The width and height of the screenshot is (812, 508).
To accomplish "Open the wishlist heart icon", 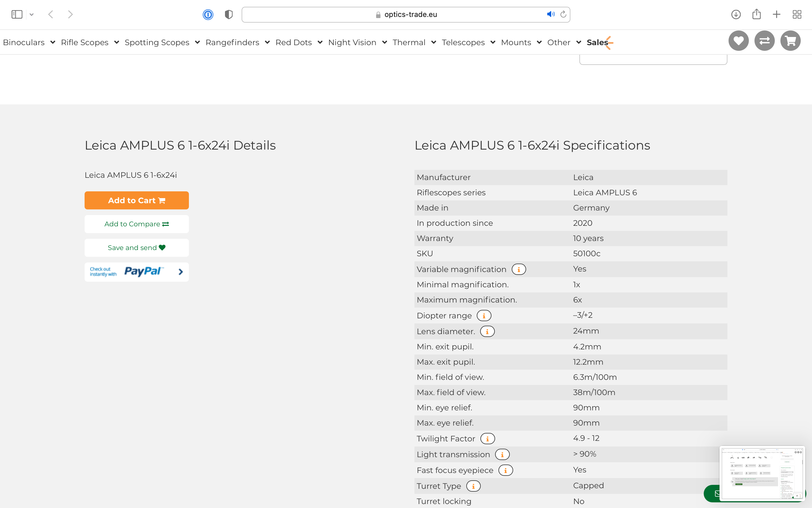I will click(738, 41).
